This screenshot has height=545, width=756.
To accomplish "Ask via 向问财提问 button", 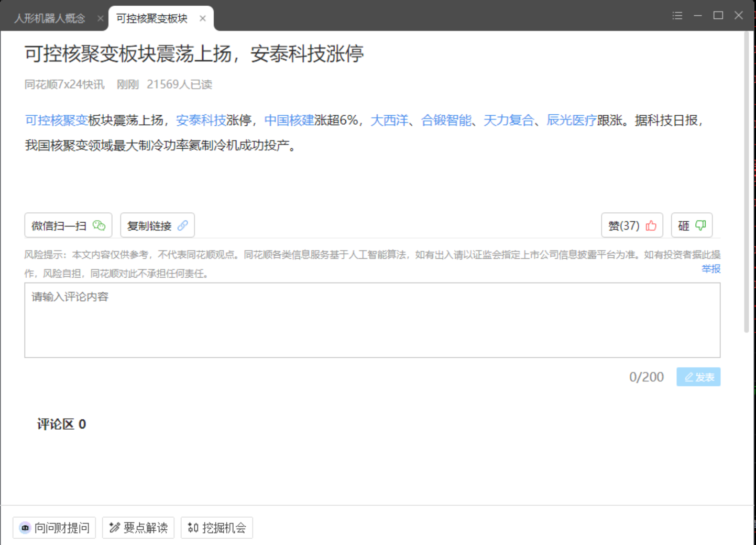I will (x=54, y=528).
